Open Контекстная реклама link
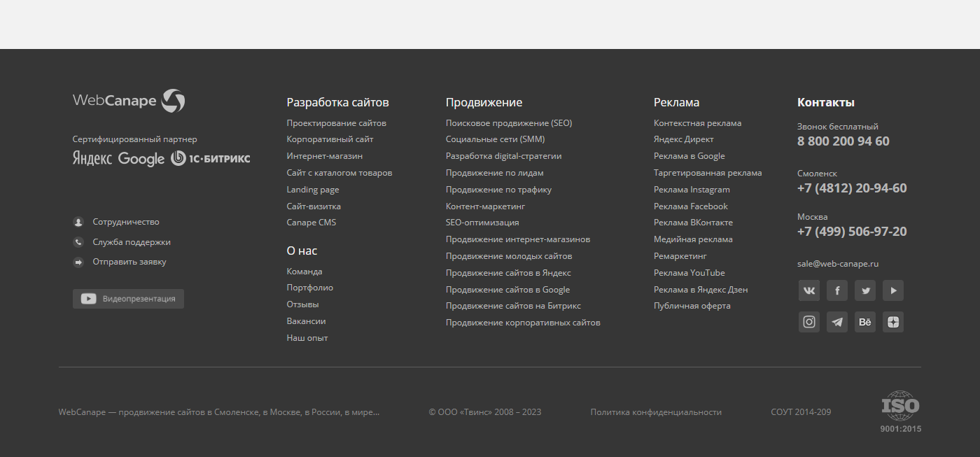Image resolution: width=980 pixels, height=457 pixels. pos(697,123)
